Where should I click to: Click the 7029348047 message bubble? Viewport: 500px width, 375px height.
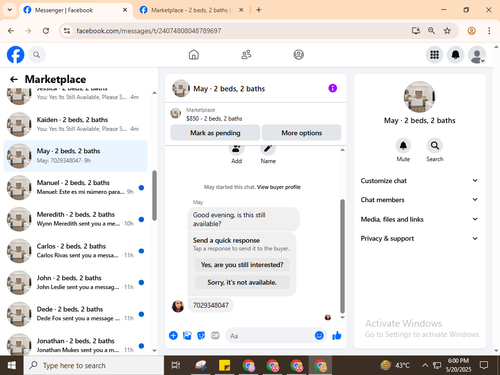click(x=211, y=305)
